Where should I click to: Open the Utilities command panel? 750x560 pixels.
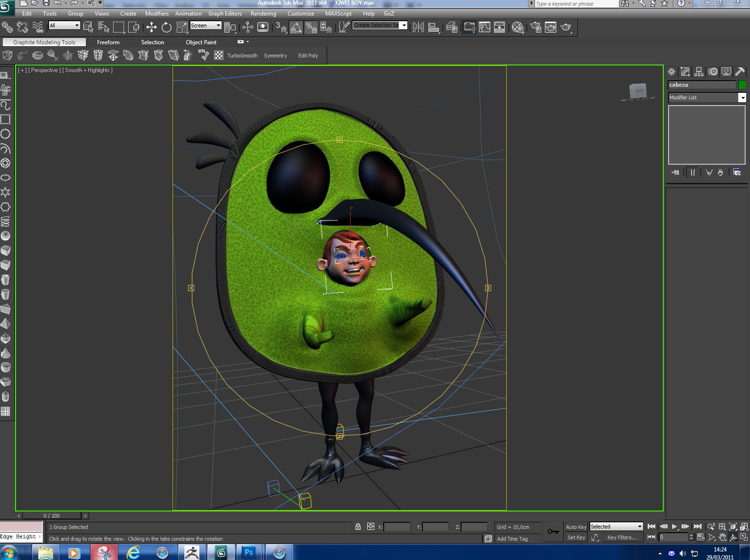tap(740, 72)
